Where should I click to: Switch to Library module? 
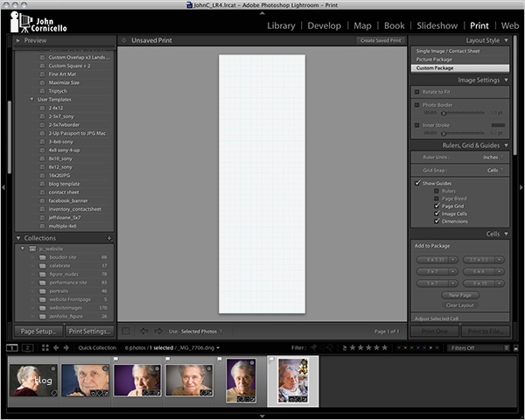(281, 25)
